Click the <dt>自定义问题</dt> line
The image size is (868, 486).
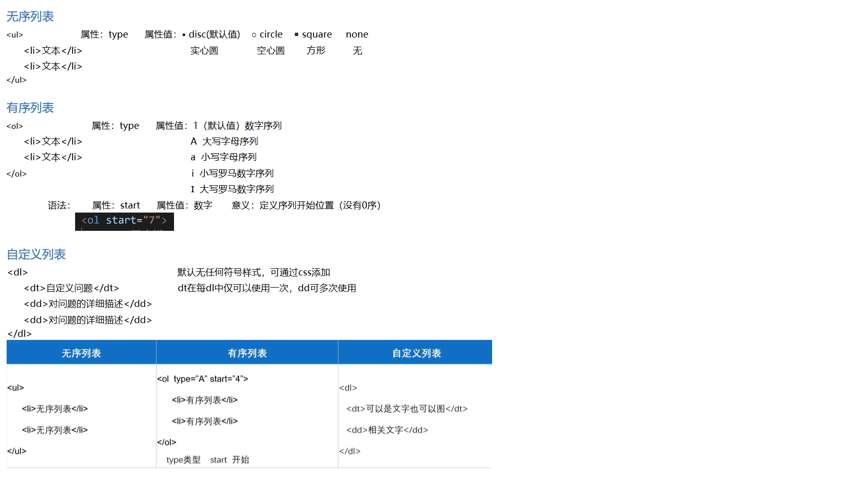[72, 288]
